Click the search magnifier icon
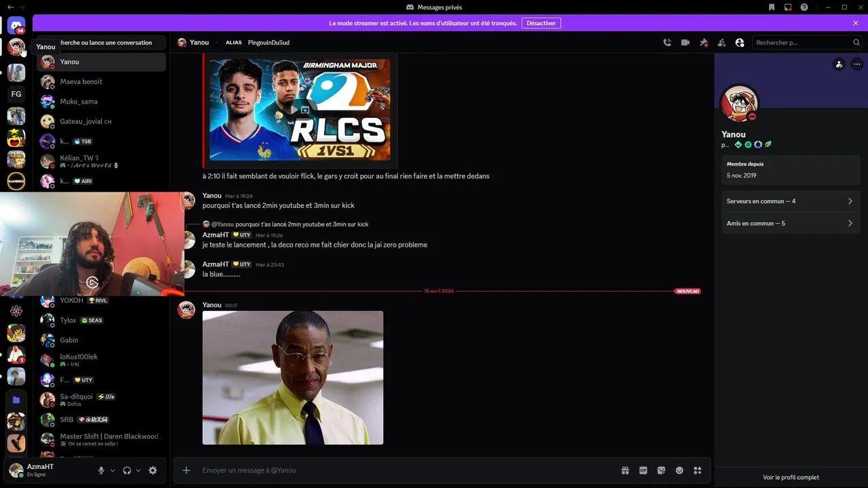Screen dimensions: 868x488 pos(856,43)
